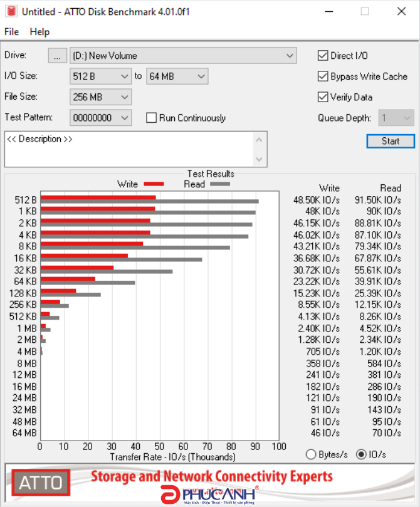Select the IO/s radio button

pyautogui.click(x=361, y=454)
